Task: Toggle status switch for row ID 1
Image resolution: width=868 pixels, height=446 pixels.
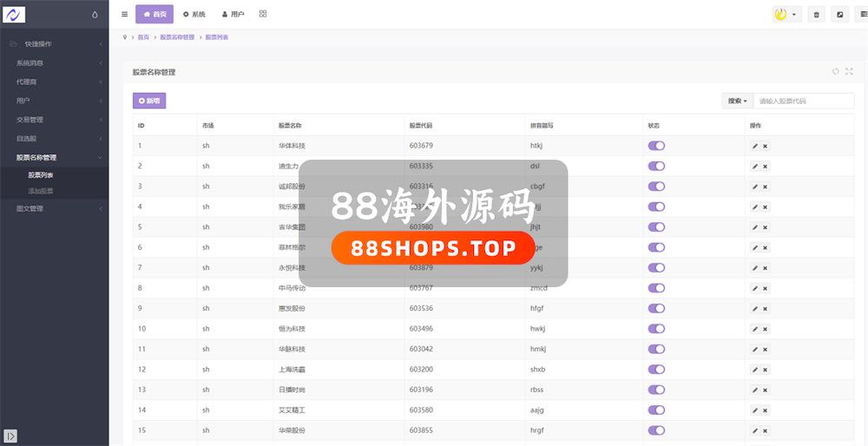Action: pyautogui.click(x=656, y=146)
